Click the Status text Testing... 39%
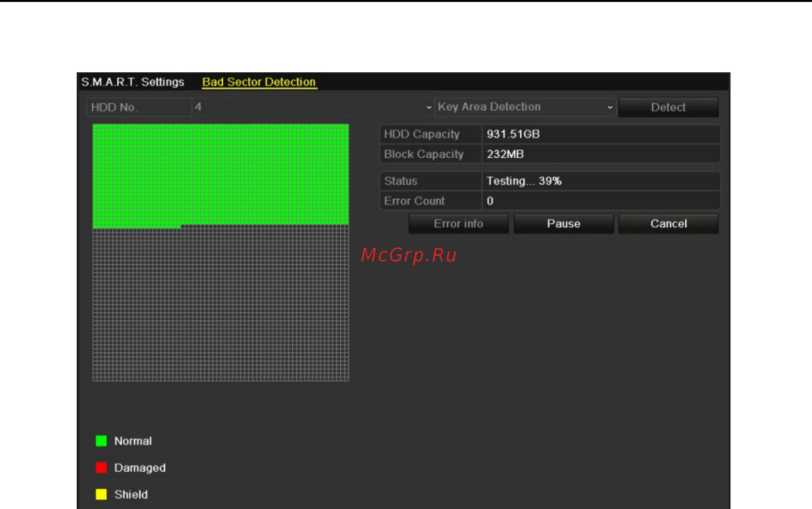Viewport: 812px width, 509px height. tap(524, 181)
